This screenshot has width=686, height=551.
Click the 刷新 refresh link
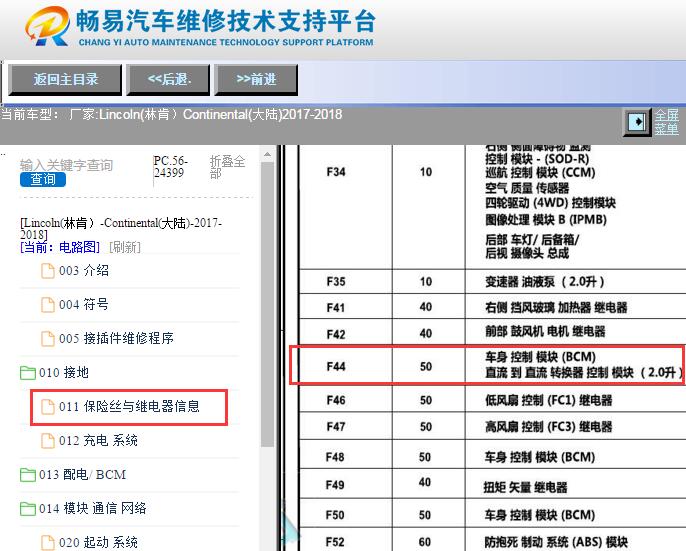(x=125, y=247)
